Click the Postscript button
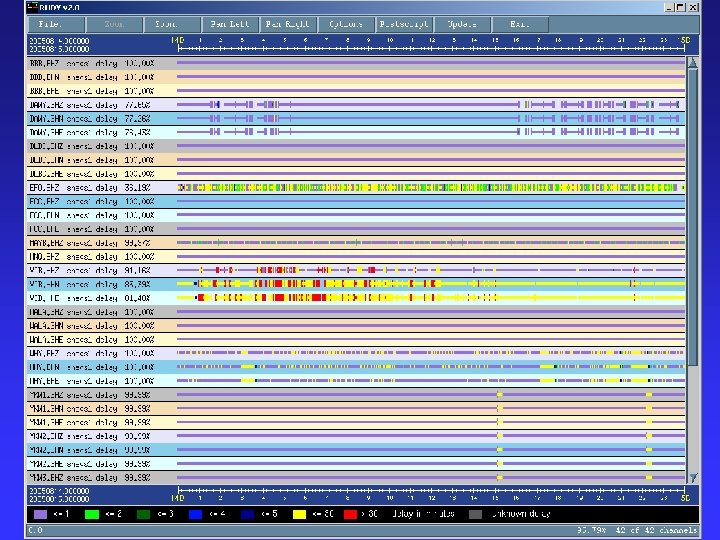The width and height of the screenshot is (720, 540). click(x=404, y=24)
